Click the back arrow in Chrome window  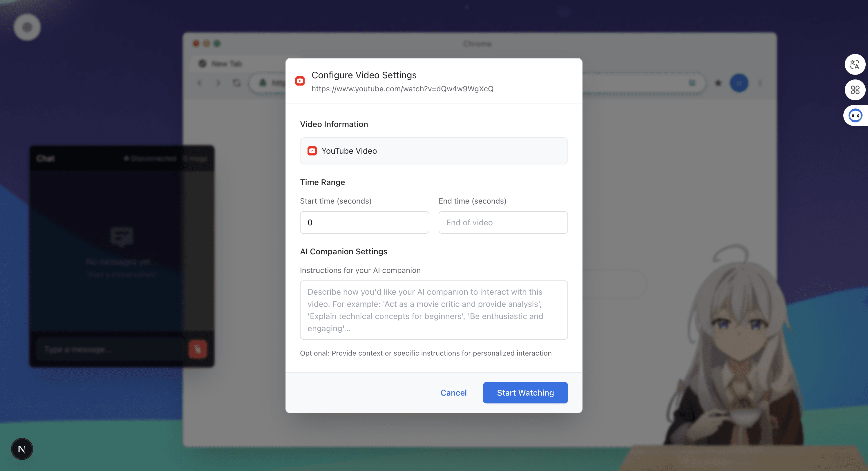(200, 83)
